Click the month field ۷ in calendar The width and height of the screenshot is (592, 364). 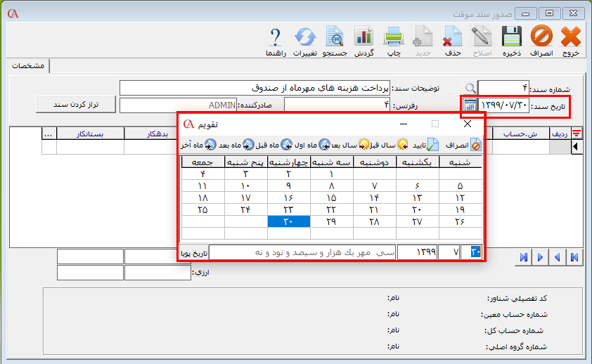449,252
